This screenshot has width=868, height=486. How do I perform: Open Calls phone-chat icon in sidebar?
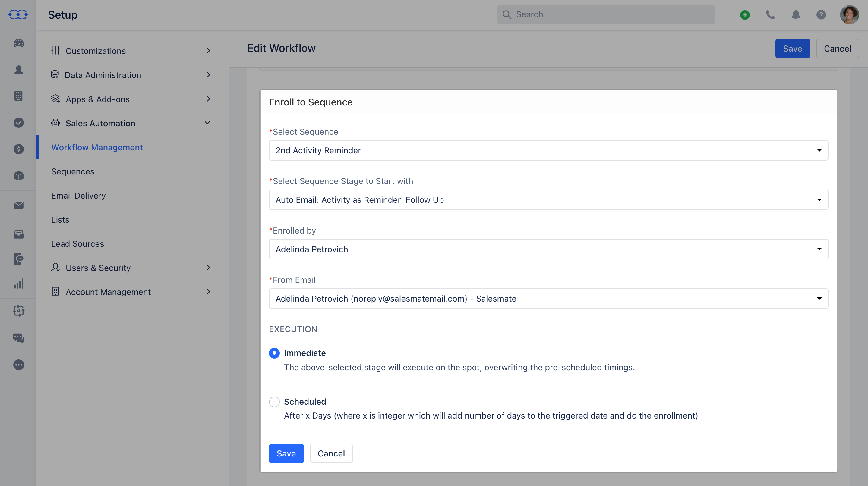pos(18,259)
